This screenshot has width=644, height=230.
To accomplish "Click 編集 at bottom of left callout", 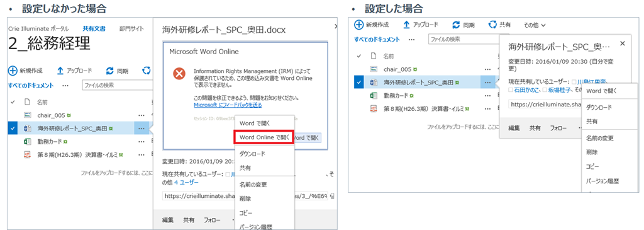I will coord(168,220).
